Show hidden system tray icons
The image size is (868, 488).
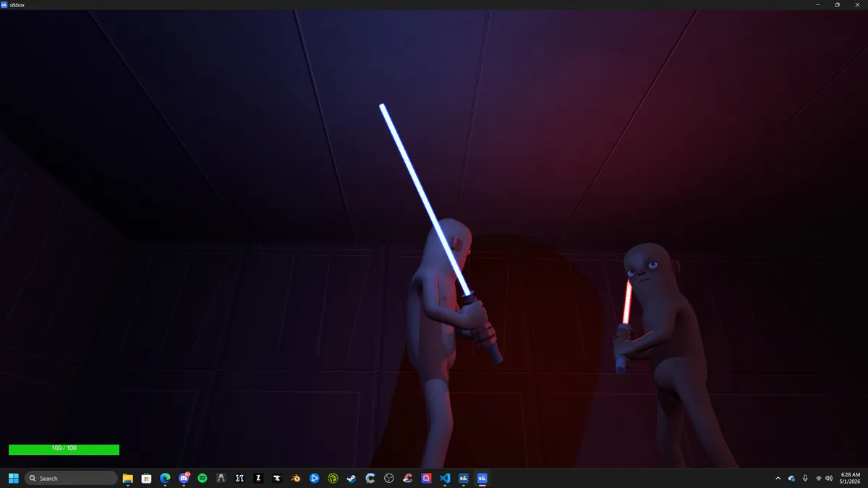pos(778,478)
